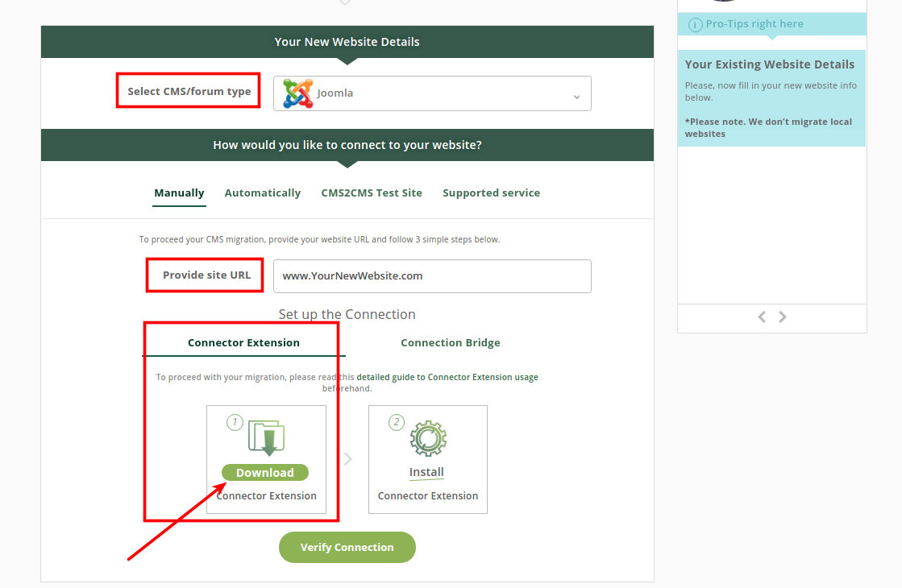The width and height of the screenshot is (902, 588).
Task: Click the Set up the Connection heading
Action: pyautogui.click(x=347, y=314)
